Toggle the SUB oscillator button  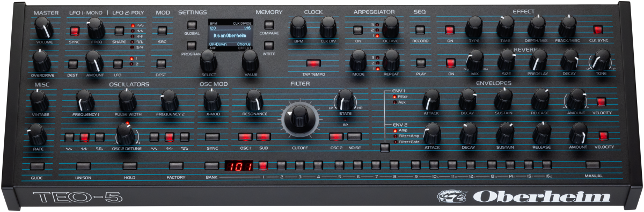[263, 137]
